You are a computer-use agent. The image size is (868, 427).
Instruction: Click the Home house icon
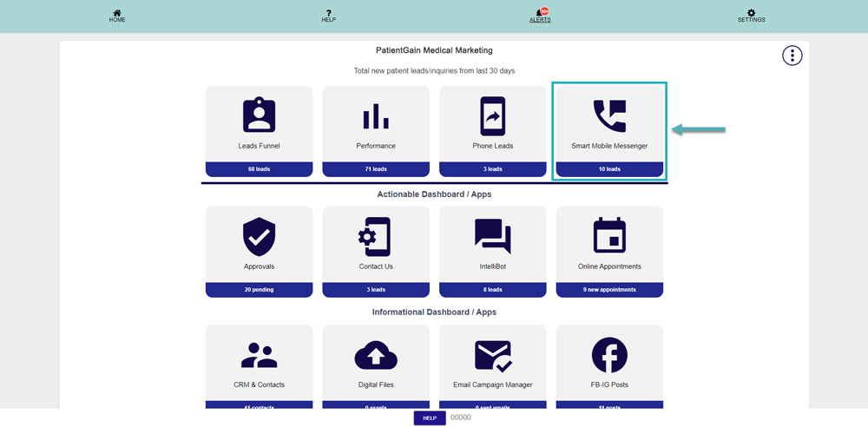click(x=117, y=13)
